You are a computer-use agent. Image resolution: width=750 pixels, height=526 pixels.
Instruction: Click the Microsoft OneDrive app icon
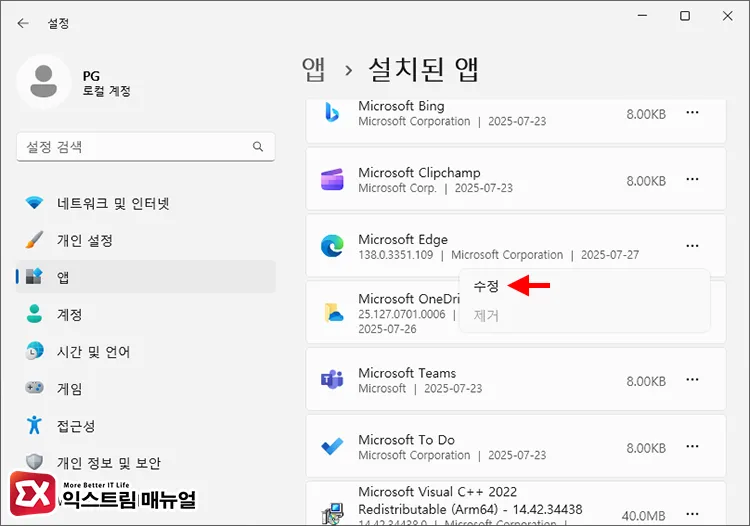tap(333, 312)
